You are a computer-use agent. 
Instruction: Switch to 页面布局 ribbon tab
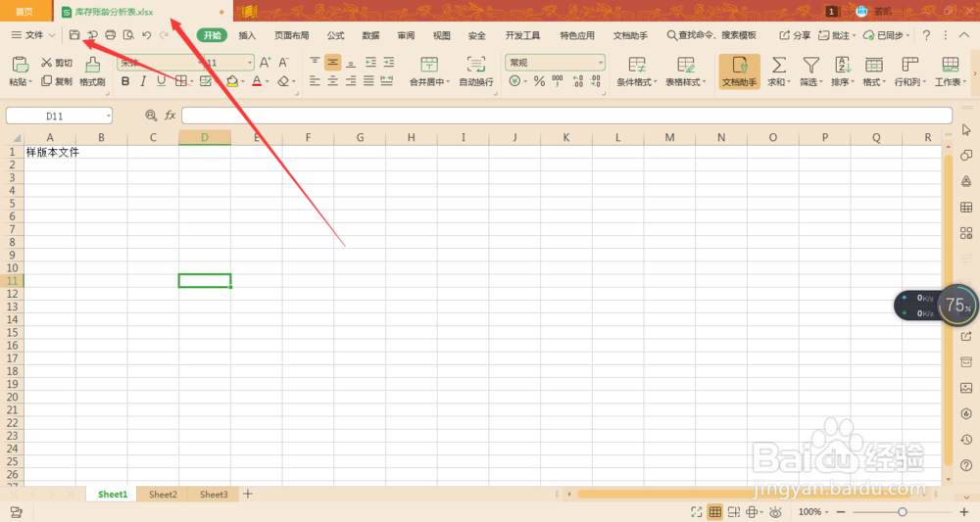[x=292, y=35]
